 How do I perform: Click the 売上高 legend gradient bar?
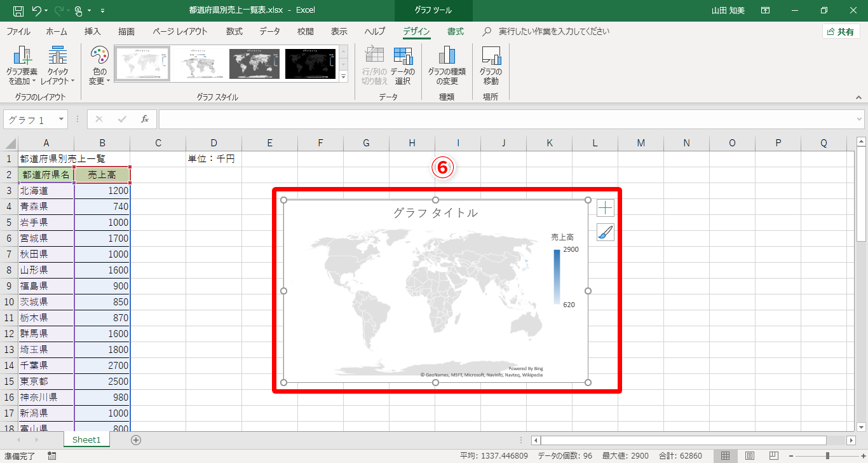click(557, 277)
